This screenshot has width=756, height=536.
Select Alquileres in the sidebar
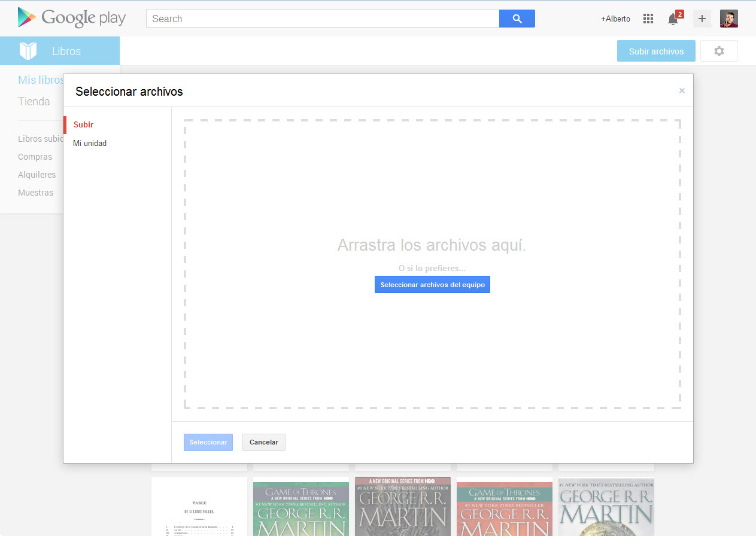[37, 175]
